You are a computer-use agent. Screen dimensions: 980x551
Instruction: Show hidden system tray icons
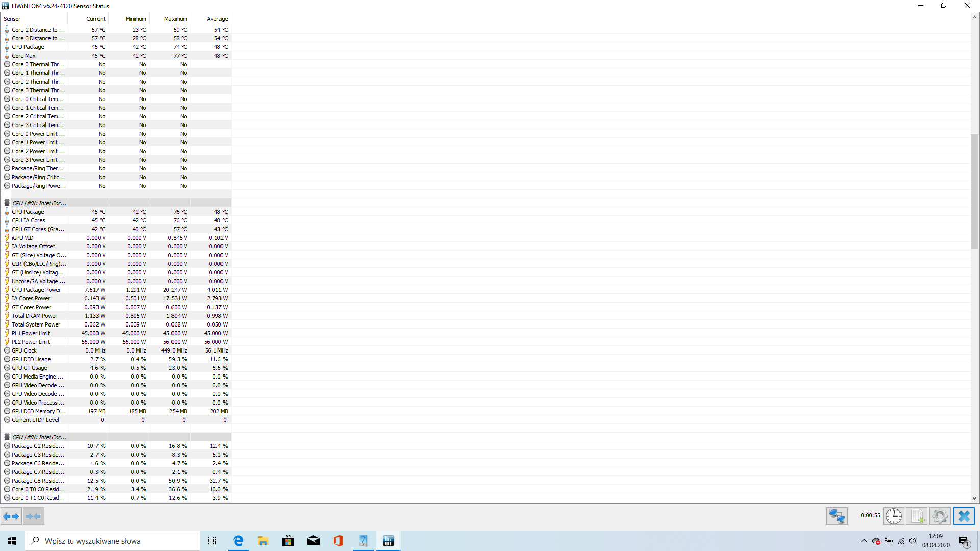tap(864, 541)
